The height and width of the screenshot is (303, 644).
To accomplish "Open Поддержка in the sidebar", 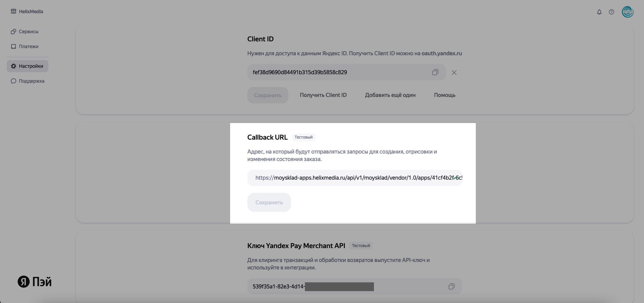I will pyautogui.click(x=28, y=81).
